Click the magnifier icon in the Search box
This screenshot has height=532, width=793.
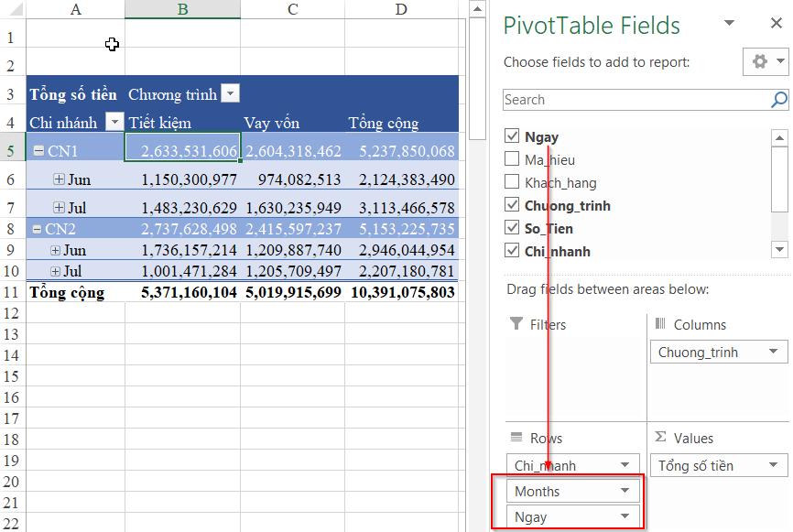(777, 99)
